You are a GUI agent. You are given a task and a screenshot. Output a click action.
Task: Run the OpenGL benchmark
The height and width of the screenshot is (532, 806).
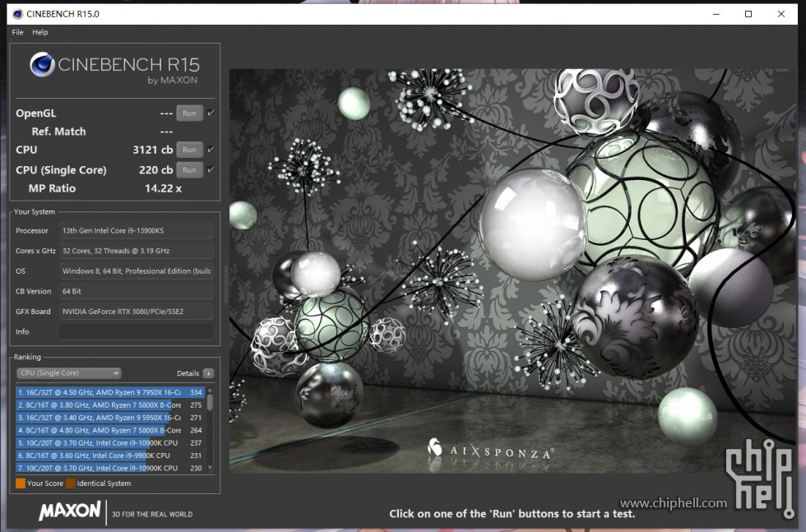click(x=189, y=113)
